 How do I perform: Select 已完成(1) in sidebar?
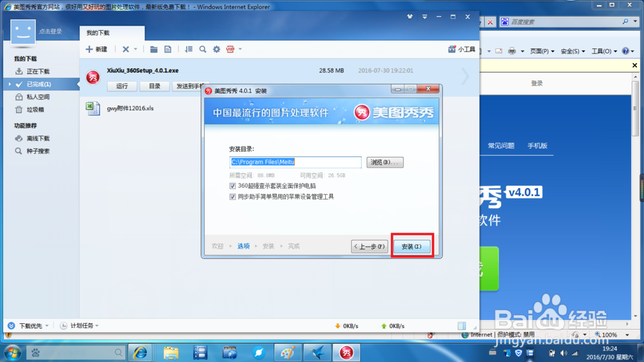click(39, 84)
